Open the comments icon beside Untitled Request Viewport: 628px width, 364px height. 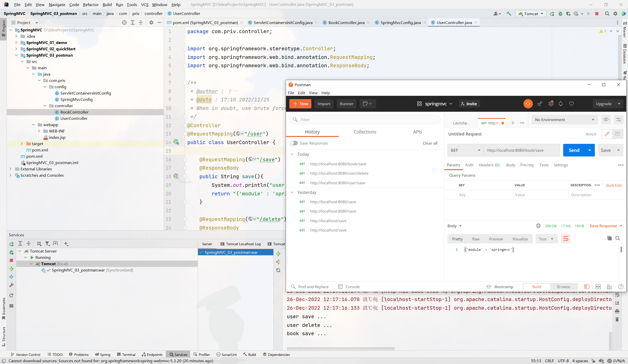617,134
